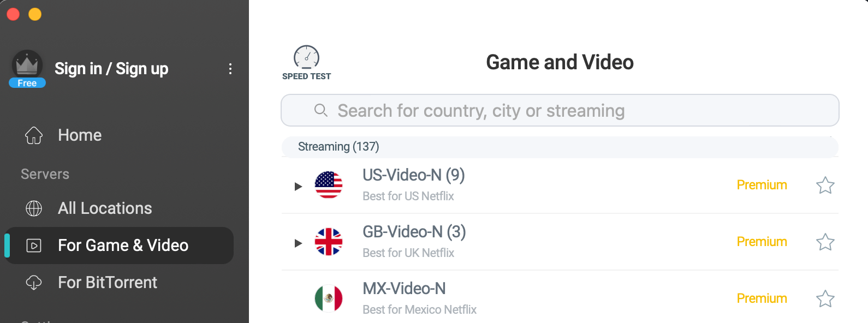
Task: Expand the US-Video-N (9) server group
Action: pyautogui.click(x=298, y=187)
